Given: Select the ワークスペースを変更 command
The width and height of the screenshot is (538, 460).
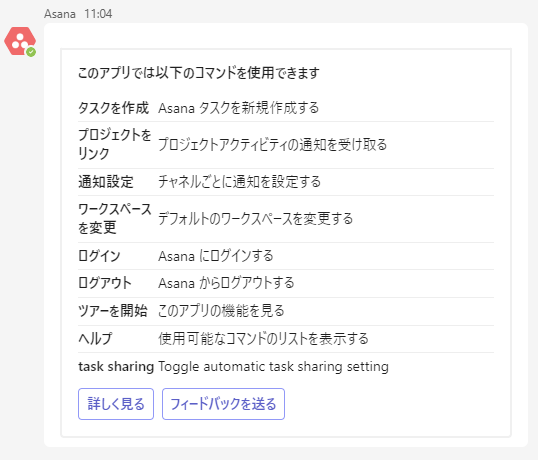Looking at the screenshot, I should pos(115,219).
